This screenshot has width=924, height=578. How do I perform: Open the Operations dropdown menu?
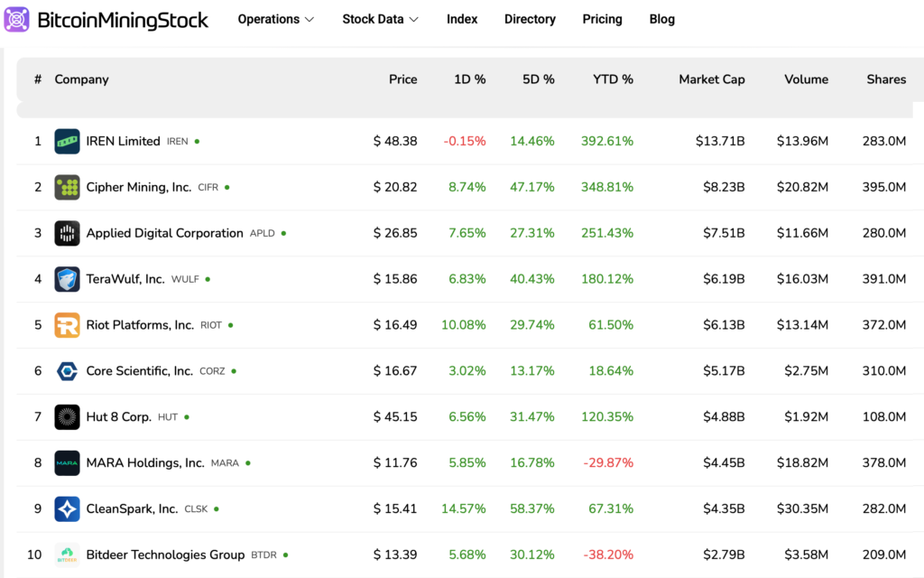tap(275, 19)
